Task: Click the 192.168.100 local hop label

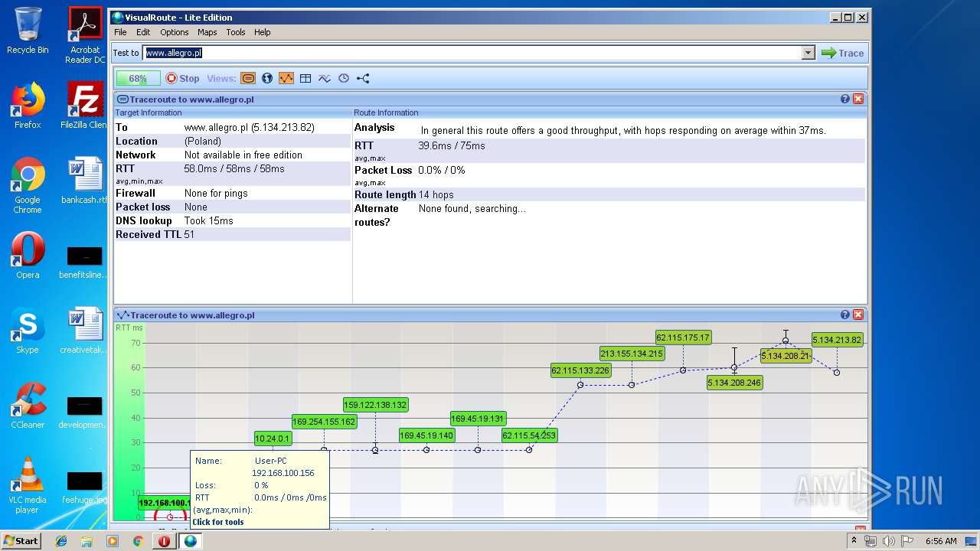Action: click(164, 504)
